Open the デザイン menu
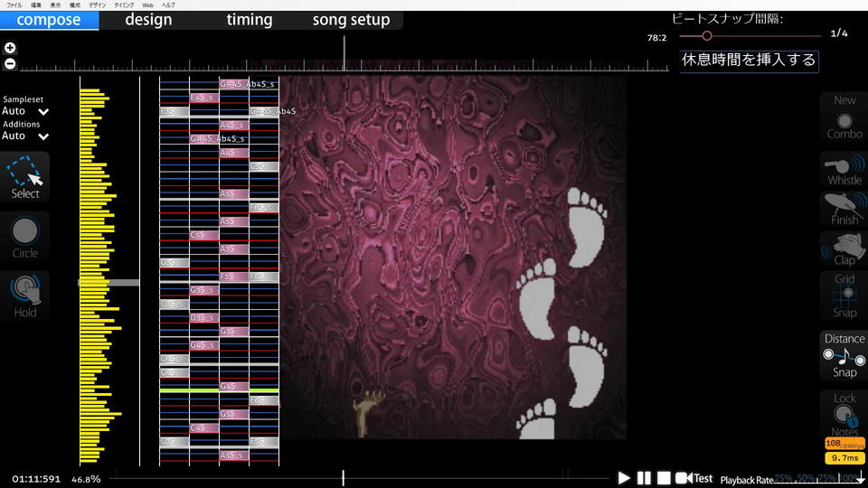 (x=97, y=5)
